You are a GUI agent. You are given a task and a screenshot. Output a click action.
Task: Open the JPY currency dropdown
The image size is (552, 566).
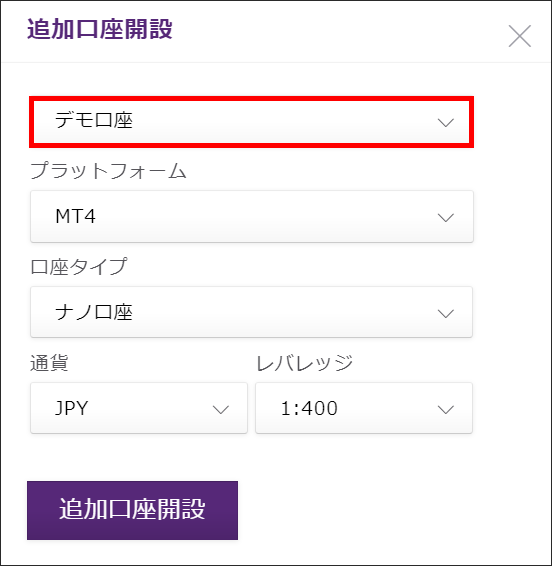pos(139,408)
